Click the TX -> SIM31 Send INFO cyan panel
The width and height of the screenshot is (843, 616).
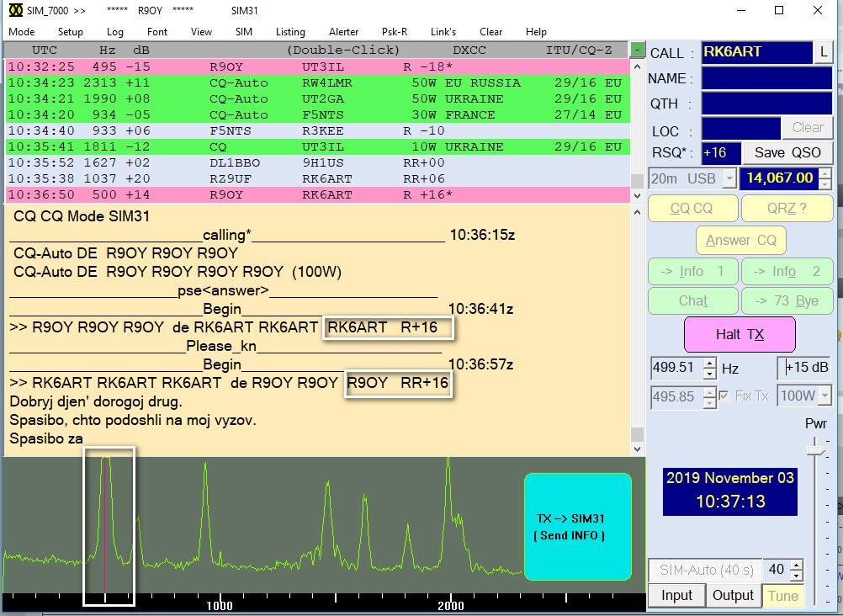pos(577,527)
